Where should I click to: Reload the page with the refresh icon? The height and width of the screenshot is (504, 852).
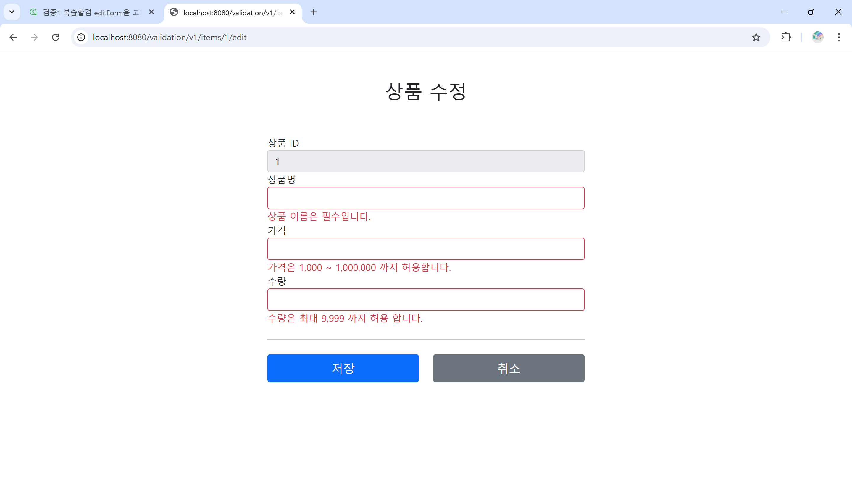56,37
